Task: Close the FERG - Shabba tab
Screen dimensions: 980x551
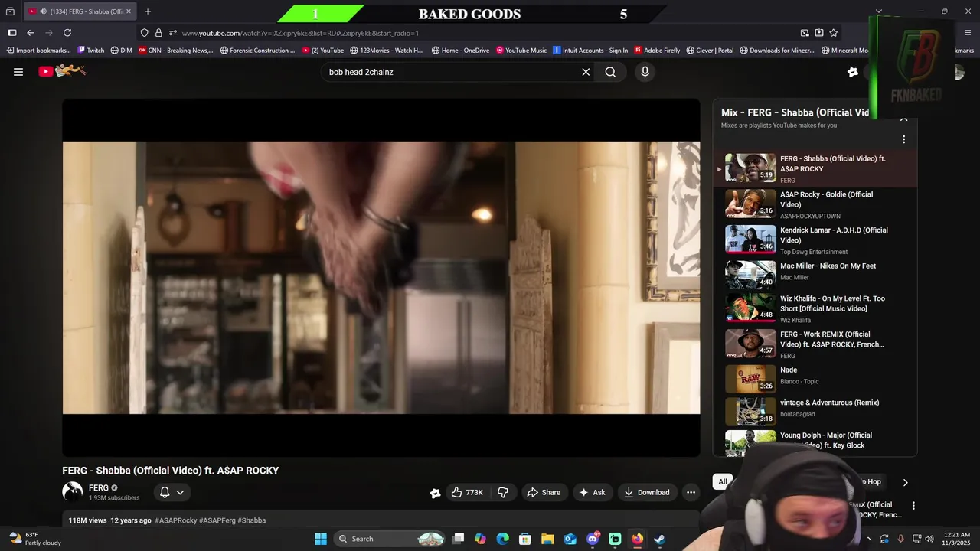Action: [x=129, y=11]
